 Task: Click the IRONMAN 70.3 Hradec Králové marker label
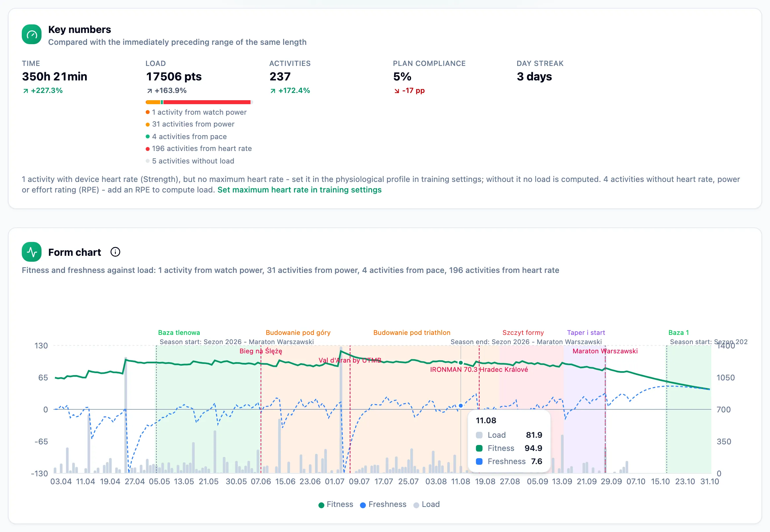click(x=479, y=369)
